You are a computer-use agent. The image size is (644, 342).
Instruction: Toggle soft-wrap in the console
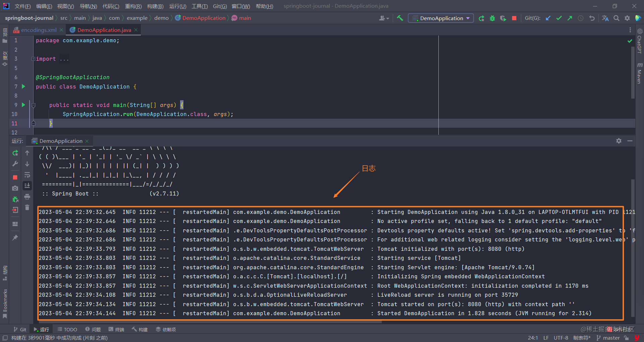27,175
